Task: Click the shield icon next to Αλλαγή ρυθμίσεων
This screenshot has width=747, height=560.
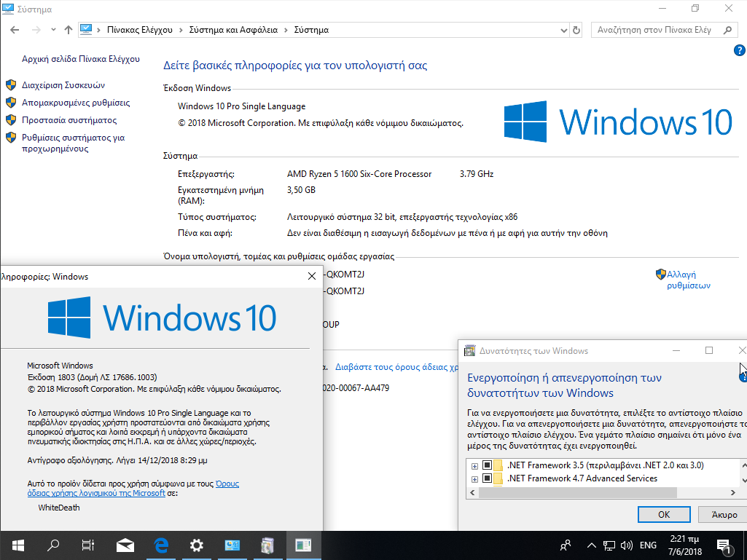Action: click(x=661, y=275)
